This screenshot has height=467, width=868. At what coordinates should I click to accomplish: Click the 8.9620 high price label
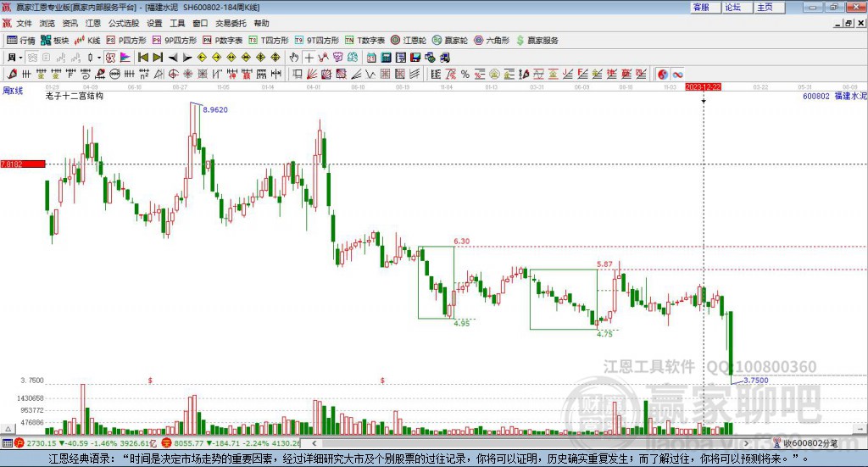[215, 109]
